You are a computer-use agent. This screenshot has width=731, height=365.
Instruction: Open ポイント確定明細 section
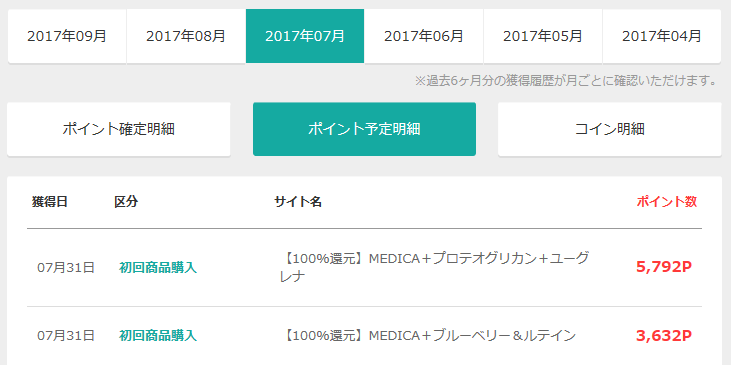[118, 129]
